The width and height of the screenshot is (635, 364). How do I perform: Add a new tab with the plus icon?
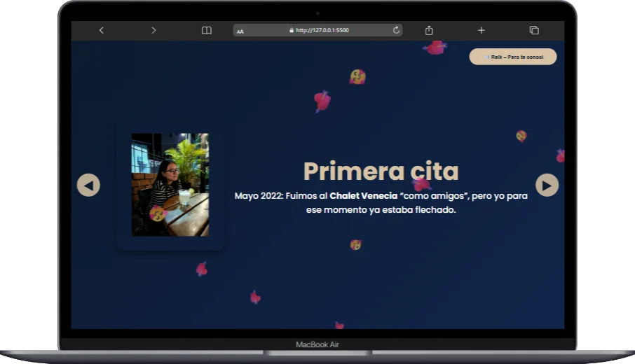[x=481, y=30]
